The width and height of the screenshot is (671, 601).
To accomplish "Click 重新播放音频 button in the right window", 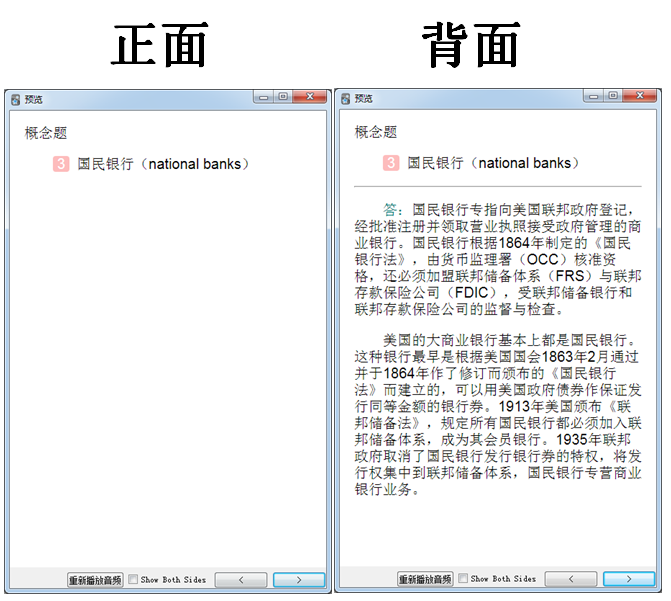I will (425, 579).
